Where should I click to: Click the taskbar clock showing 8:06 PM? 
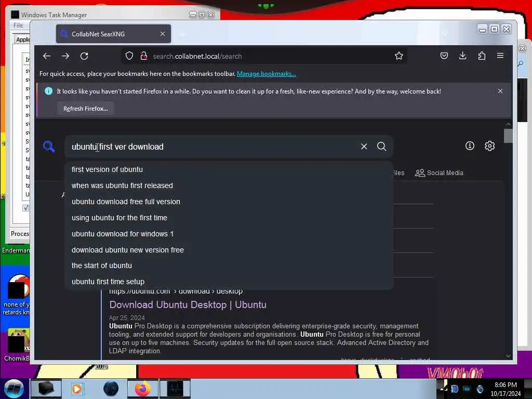(506, 389)
